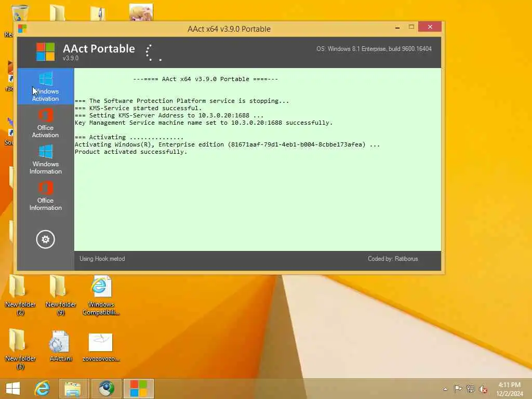This screenshot has height=399, width=532.
Task: Open Office Activation in the sidebar
Action: point(46,123)
